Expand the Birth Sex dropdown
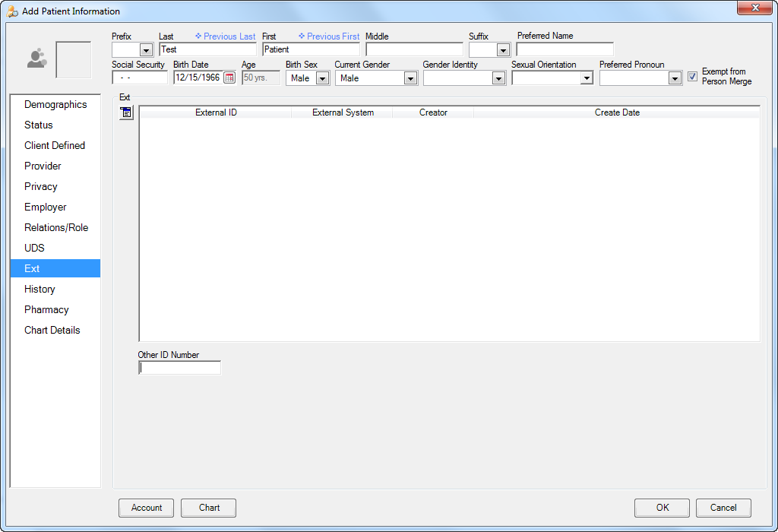Screen dimensions: 778x532 click(x=322, y=78)
